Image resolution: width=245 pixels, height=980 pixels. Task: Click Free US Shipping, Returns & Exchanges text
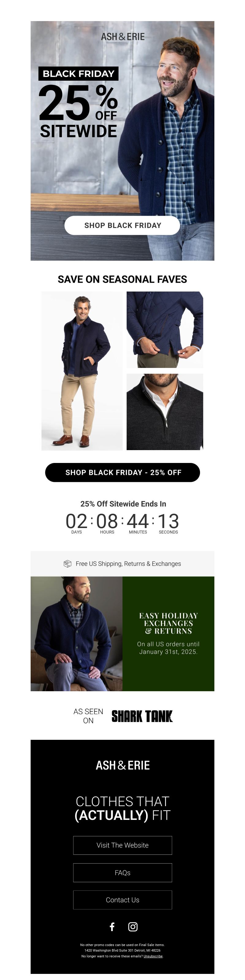128,564
